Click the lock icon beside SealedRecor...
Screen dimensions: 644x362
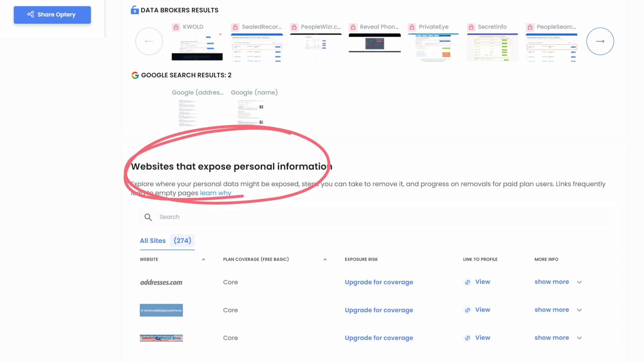[235, 27]
